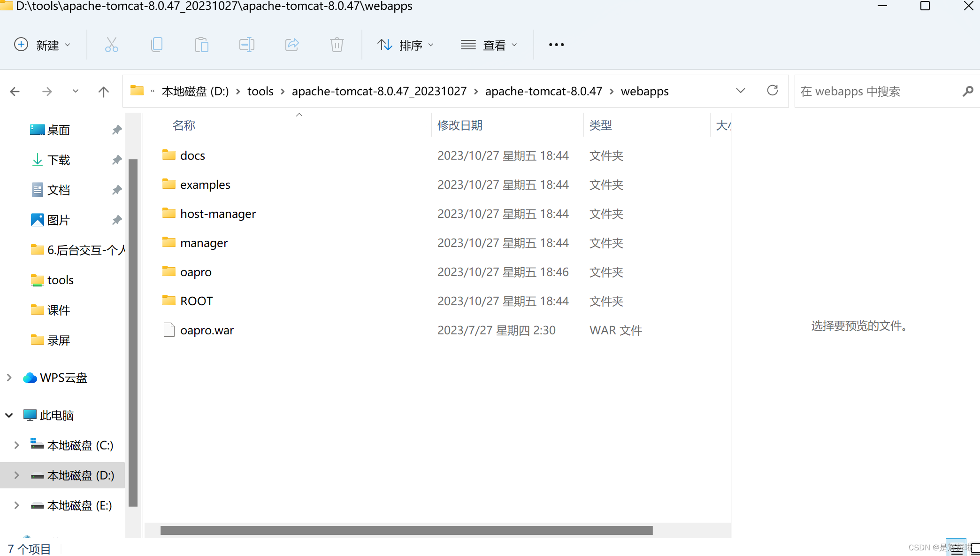Click the Rename icon in the toolbar
Viewport: 980px width, 556px height.
pyautogui.click(x=247, y=45)
